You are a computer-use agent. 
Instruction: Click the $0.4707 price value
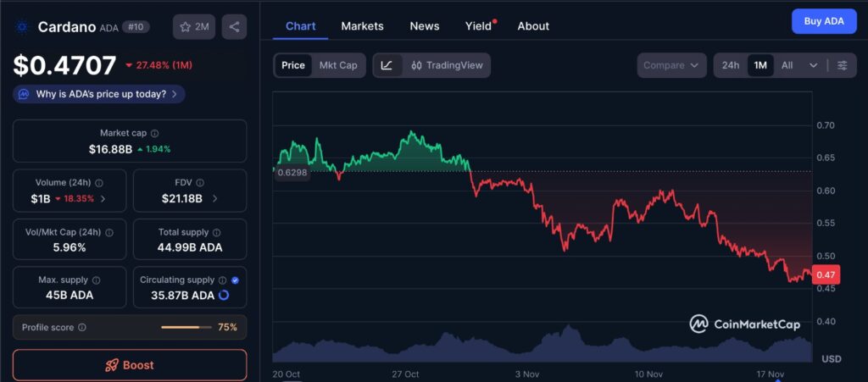64,65
